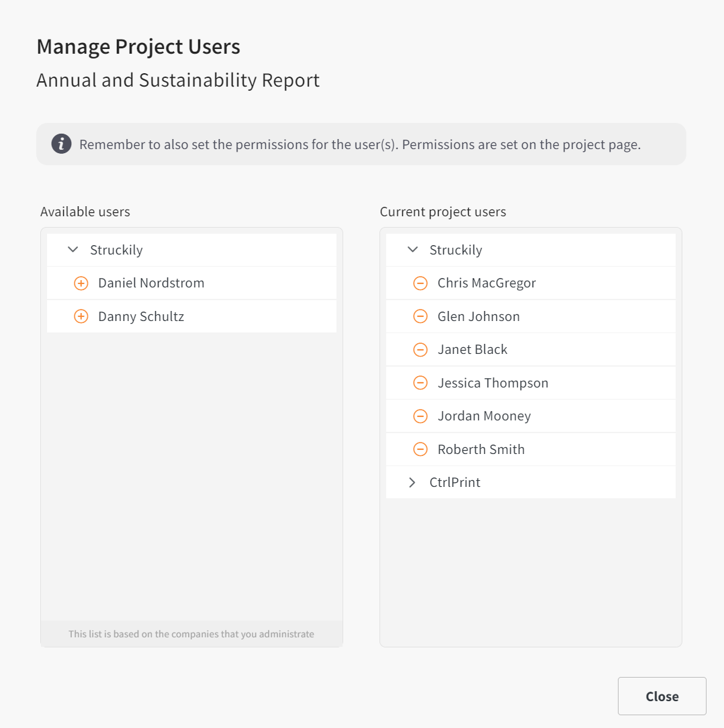Remove Janet Black with the minus icon
Viewport: 724px width, 728px height.
(420, 350)
